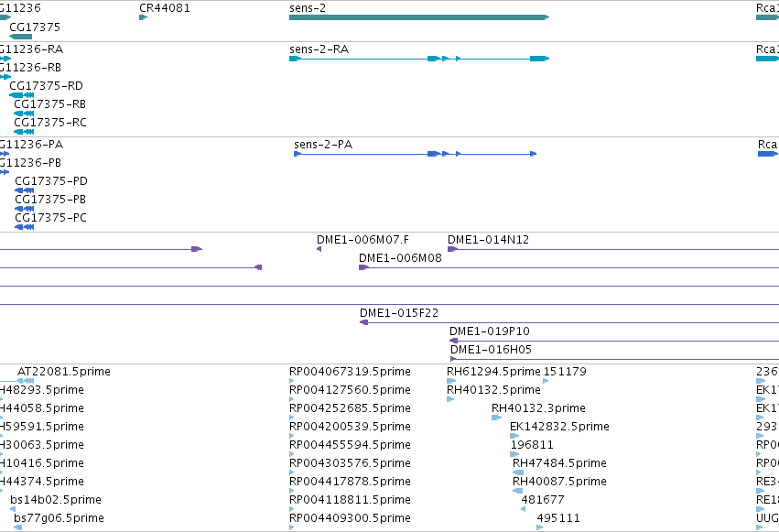The image size is (779, 532).
Task: Select the CG17375-RC transcript
Action: [24, 132]
